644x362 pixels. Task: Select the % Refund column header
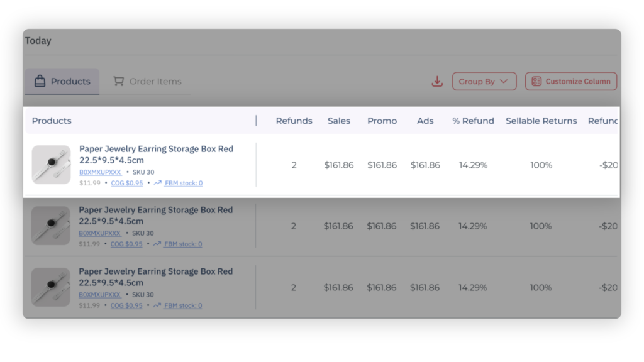coord(473,121)
